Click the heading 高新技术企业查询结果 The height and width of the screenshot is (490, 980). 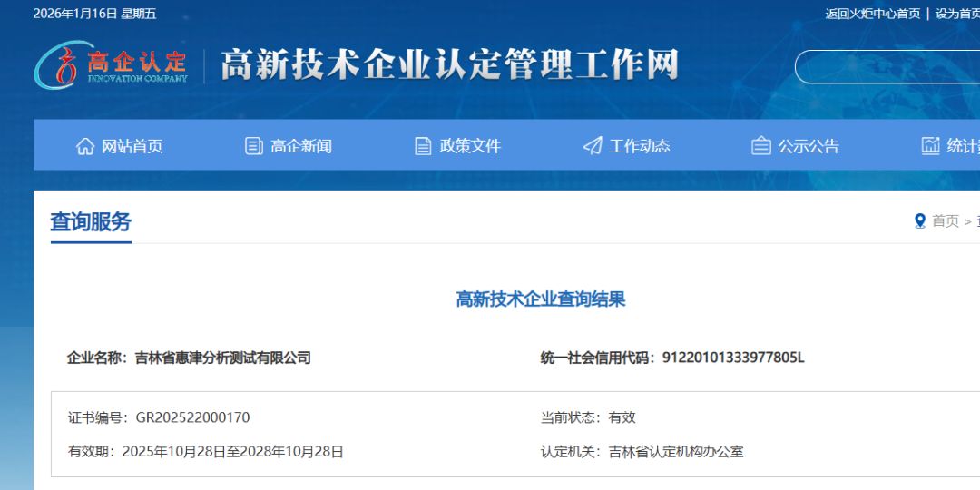click(541, 299)
